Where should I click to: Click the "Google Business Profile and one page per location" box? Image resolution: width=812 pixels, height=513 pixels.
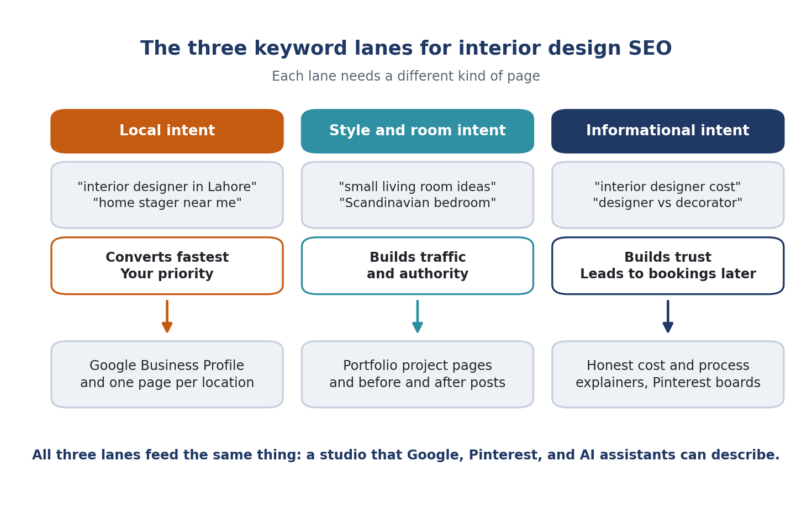[x=167, y=374]
